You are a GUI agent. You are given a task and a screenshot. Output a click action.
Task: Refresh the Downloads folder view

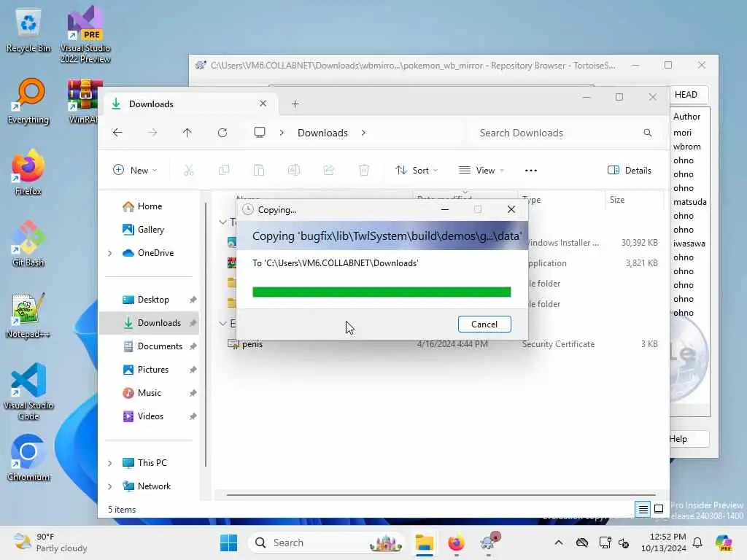coord(222,133)
